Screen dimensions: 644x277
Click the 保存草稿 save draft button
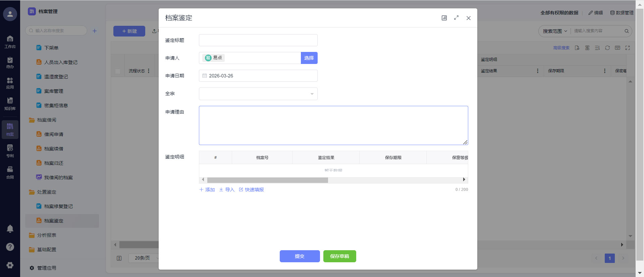click(x=339, y=256)
